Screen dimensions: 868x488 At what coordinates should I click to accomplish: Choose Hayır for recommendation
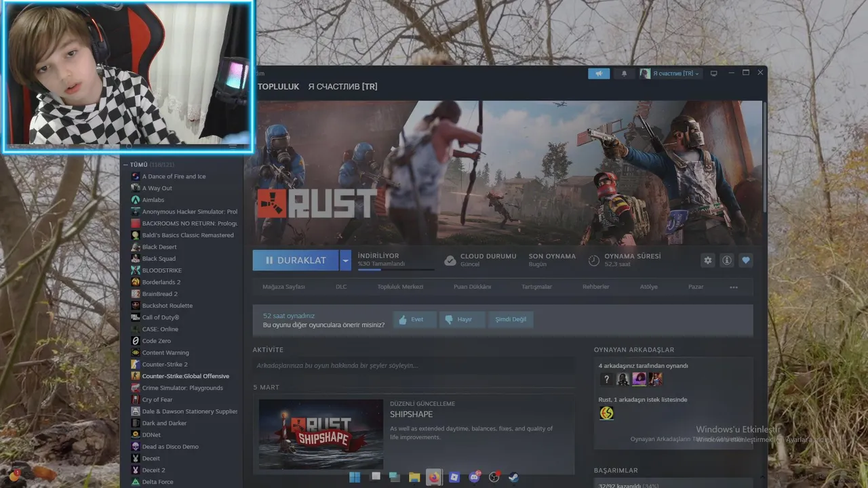(462, 320)
